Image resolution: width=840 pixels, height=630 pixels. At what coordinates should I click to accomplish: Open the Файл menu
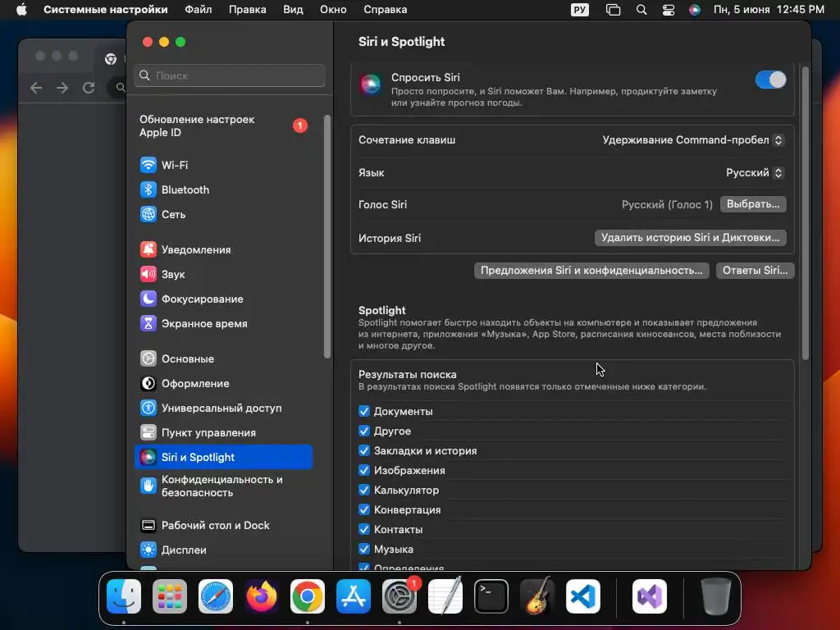199,10
